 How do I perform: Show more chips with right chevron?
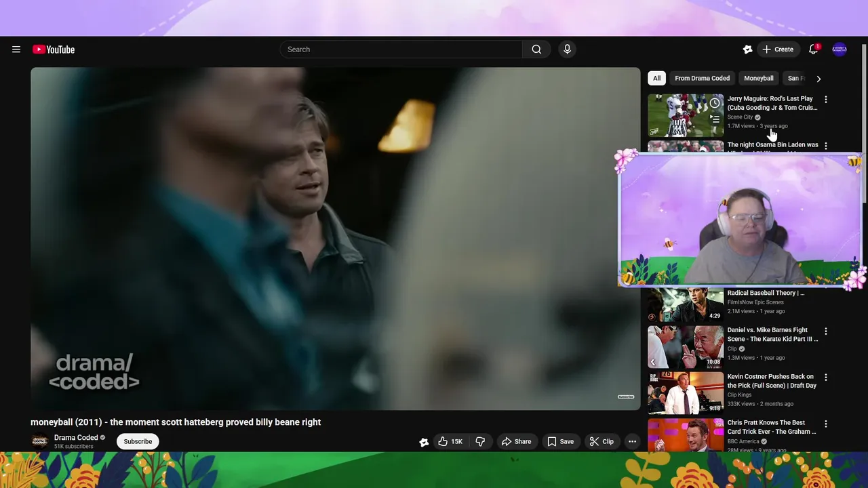(x=818, y=79)
